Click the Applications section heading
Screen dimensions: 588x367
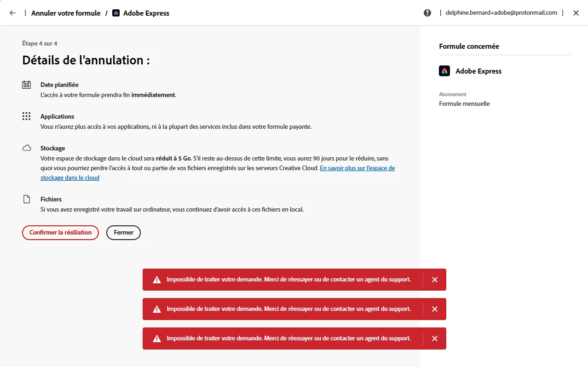58,116
